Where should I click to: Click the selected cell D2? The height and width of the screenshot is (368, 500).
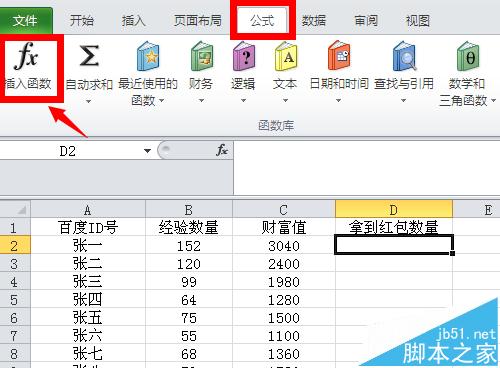(x=394, y=245)
